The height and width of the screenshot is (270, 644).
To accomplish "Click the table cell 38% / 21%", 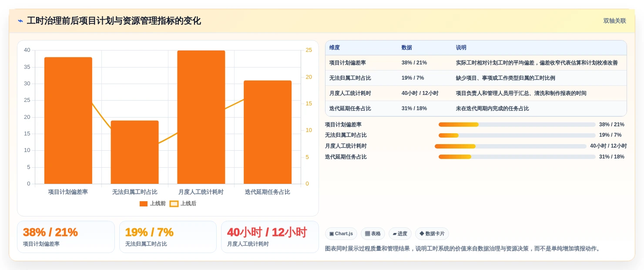I will [x=414, y=63].
